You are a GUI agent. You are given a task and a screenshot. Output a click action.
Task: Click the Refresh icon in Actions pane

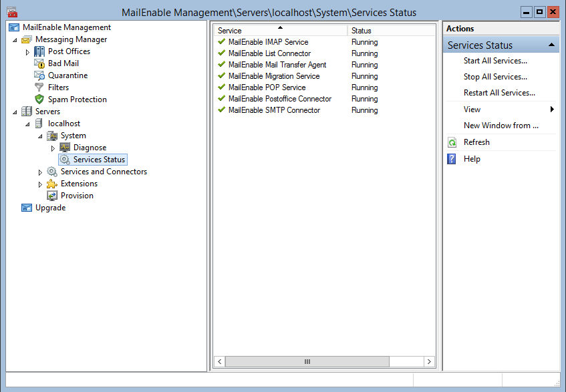coord(452,142)
